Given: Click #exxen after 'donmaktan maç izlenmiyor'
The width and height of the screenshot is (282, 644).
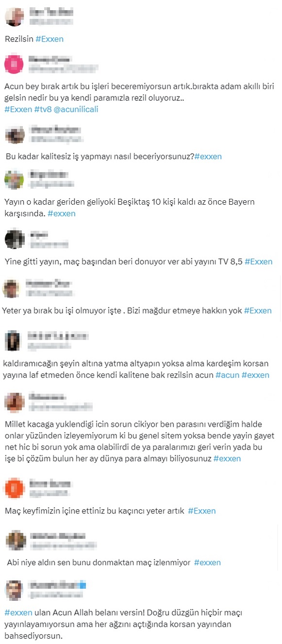Looking at the screenshot, I should tap(207, 563).
